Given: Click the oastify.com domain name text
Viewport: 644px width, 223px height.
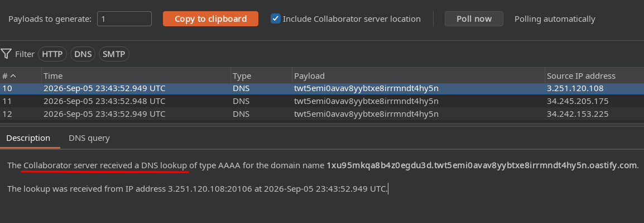Looking at the screenshot, I should tap(482, 165).
